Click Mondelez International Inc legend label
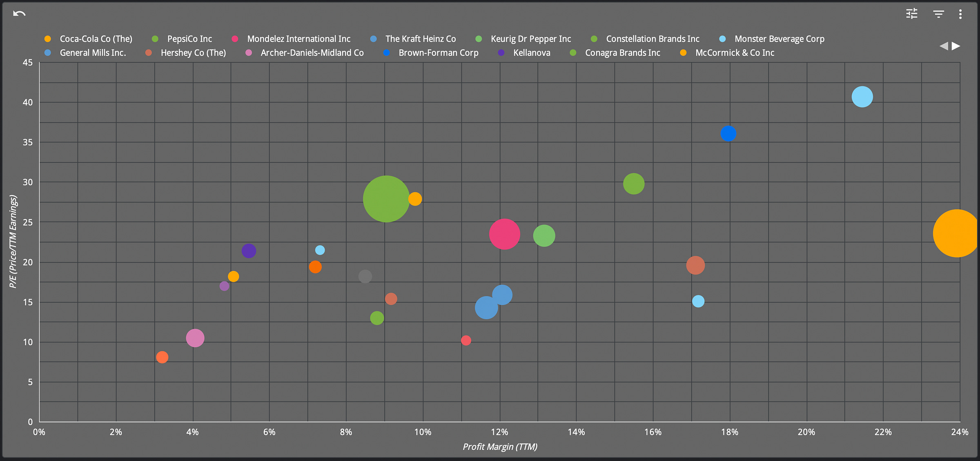Viewport: 980px width, 461px height. point(298,39)
